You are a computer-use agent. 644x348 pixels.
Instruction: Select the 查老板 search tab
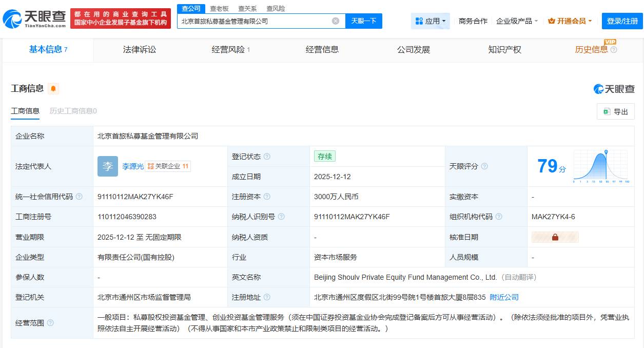(219, 9)
